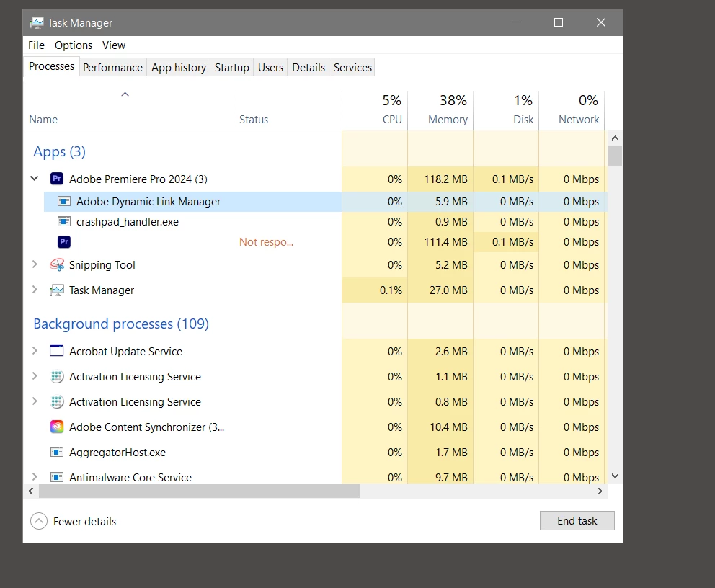Screen dimensions: 715x588
Task: Click the horizontal scrollbar thumb
Action: tap(199, 491)
